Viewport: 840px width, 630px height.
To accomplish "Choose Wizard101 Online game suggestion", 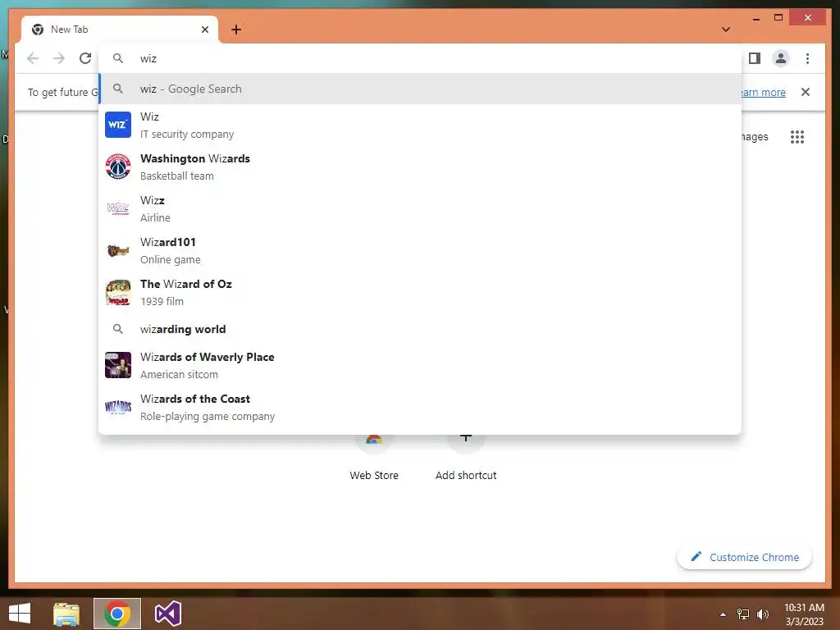I will (421, 250).
